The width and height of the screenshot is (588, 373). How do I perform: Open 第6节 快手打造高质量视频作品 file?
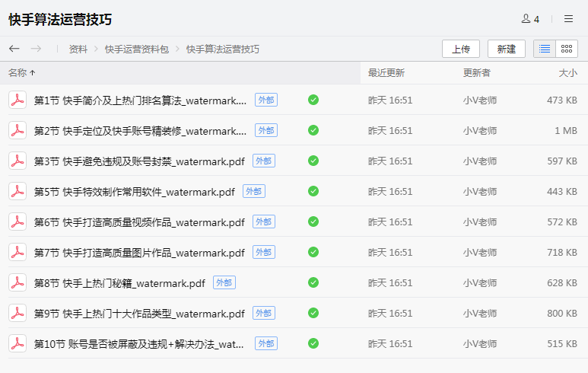pyautogui.click(x=139, y=222)
